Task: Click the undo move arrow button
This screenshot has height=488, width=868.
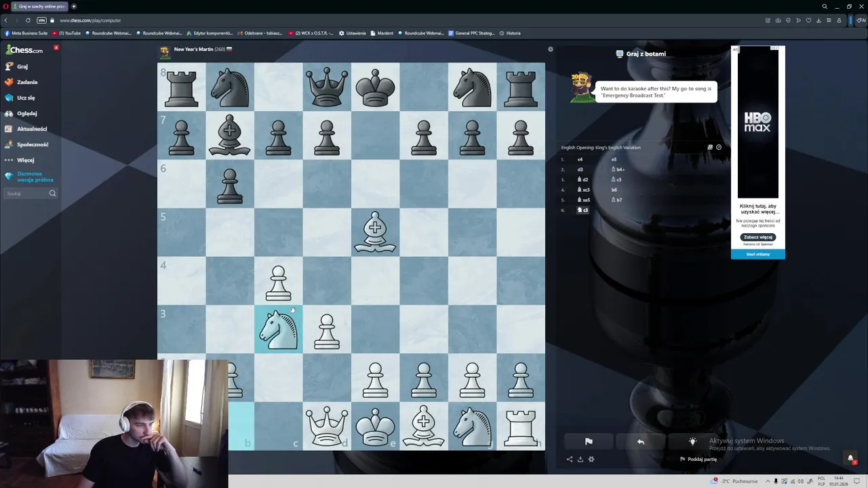Action: [640, 442]
